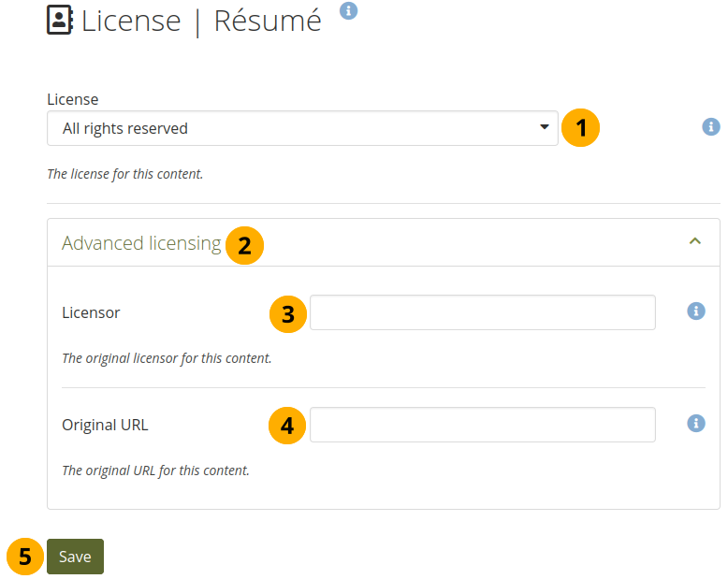Image resolution: width=728 pixels, height=579 pixels.
Task: Show help info for the Licensor field
Action: point(695,311)
